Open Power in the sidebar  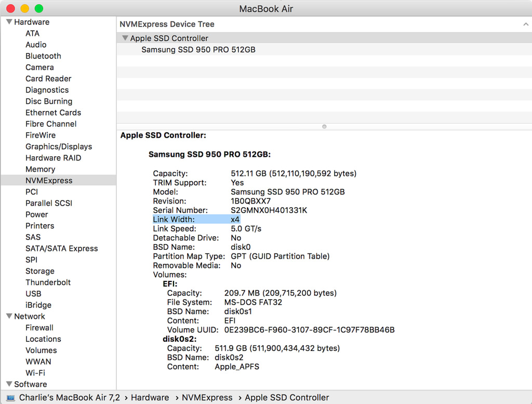[x=37, y=214]
